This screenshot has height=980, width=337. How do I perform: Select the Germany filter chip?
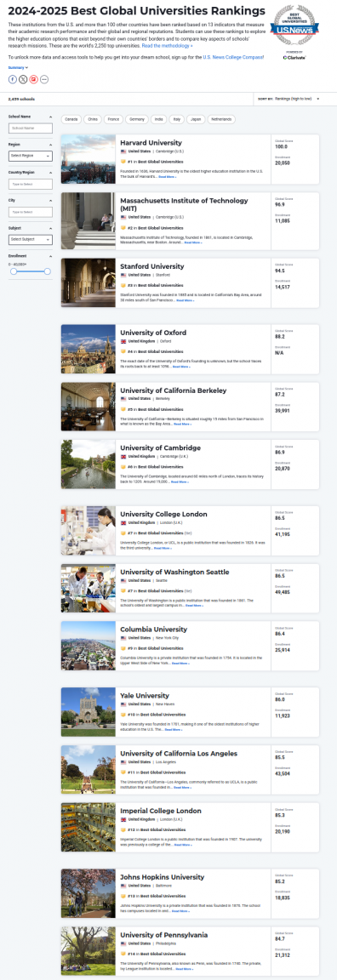pos(135,119)
